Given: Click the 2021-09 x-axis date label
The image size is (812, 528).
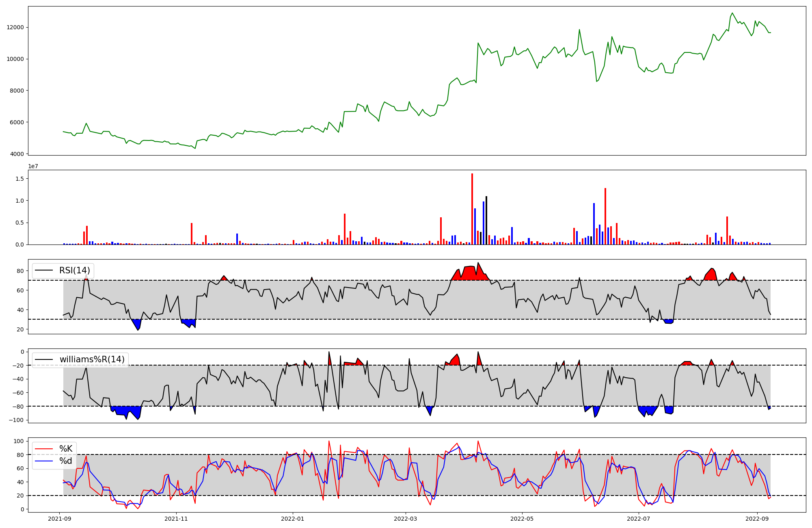Looking at the screenshot, I should [x=60, y=519].
